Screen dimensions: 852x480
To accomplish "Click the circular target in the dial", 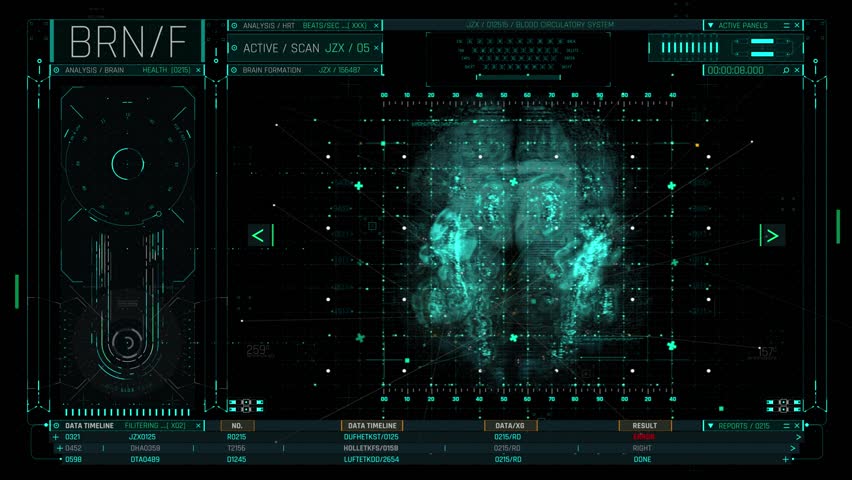I will coord(128,164).
